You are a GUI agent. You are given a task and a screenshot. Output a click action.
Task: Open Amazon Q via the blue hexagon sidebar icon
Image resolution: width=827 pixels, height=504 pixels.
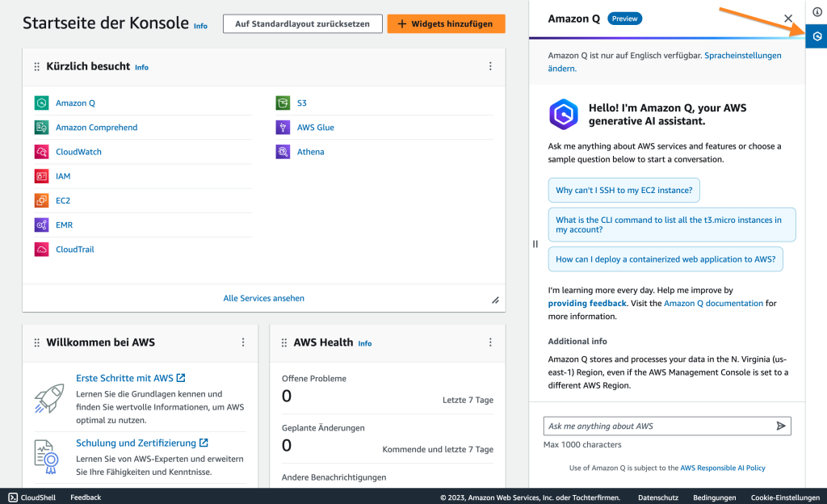click(818, 36)
